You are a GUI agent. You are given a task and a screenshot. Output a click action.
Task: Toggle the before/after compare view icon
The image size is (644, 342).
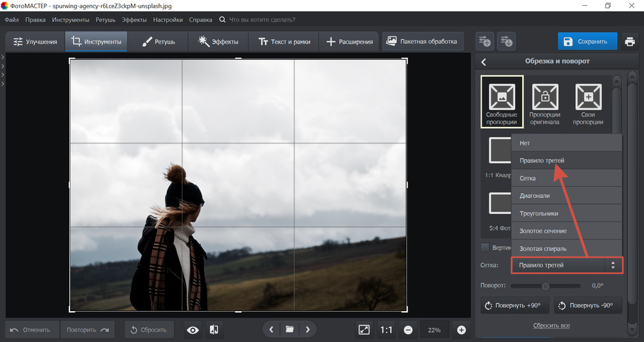click(214, 330)
